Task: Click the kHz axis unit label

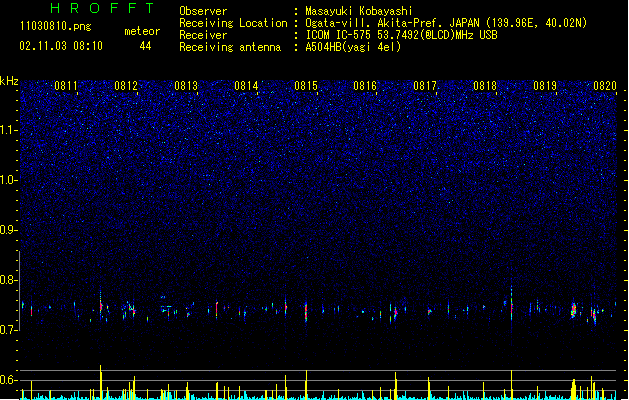Action: click(x=9, y=81)
